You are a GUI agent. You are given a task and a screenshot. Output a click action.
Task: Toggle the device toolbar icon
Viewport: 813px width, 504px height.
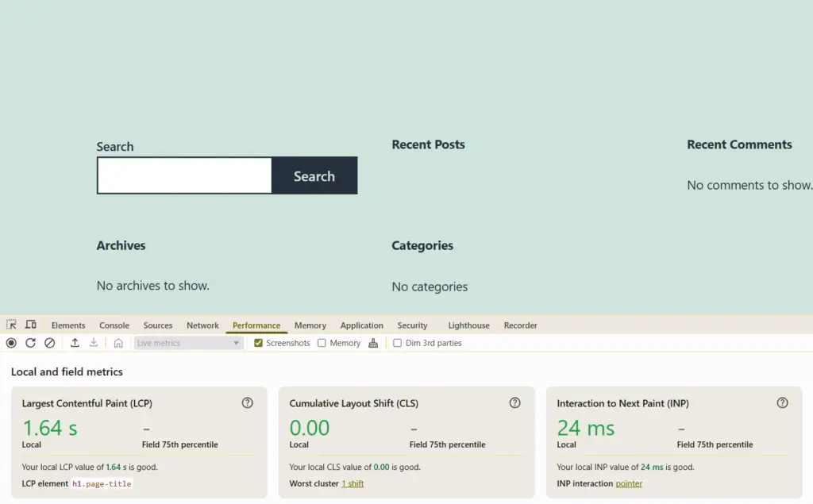point(31,325)
